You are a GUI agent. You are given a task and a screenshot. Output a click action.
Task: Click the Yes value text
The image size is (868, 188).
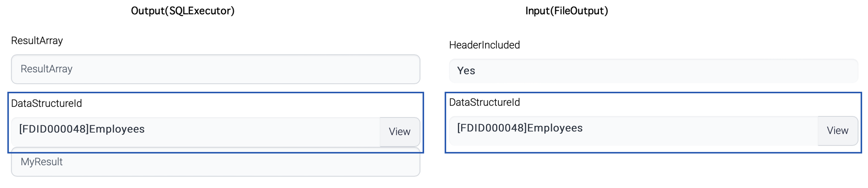[466, 71]
